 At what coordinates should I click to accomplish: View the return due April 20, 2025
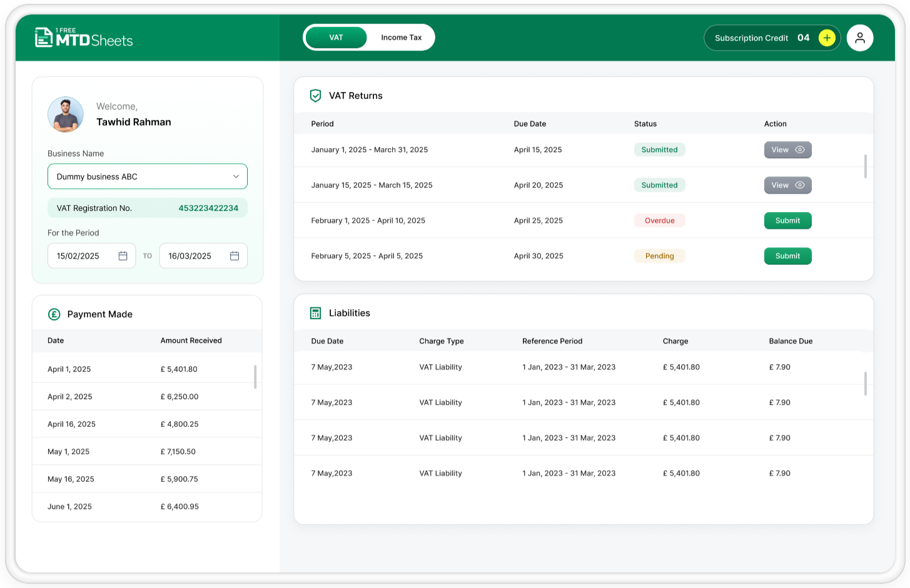pos(787,185)
